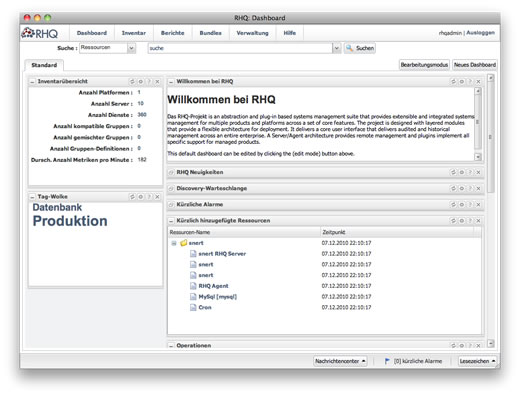Viewport: 520px width, 396px height.
Task: Close the Willkommen bei RHQ portlet
Action: click(x=478, y=81)
